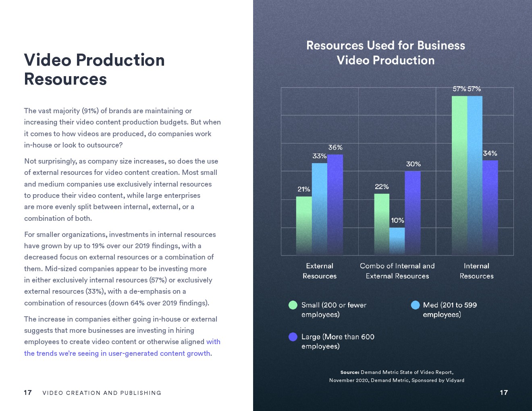This screenshot has width=532, height=411.
Task: Click the green Small company legend dot
Action: pyautogui.click(x=293, y=305)
